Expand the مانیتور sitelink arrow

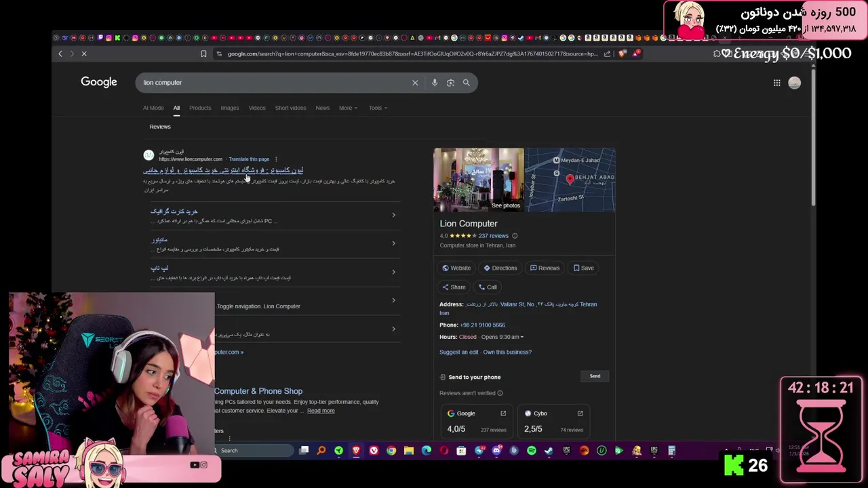[x=393, y=244]
